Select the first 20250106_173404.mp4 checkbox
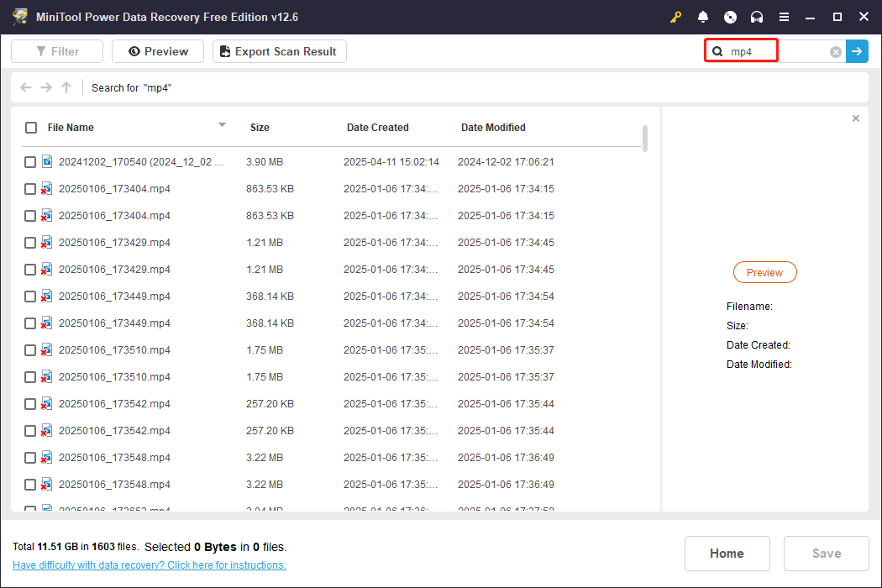The image size is (882, 588). (x=29, y=188)
